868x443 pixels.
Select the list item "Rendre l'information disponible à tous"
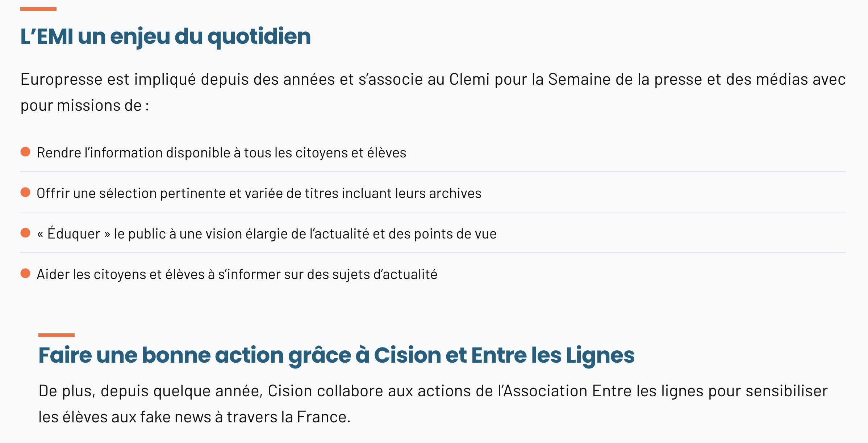click(x=221, y=153)
